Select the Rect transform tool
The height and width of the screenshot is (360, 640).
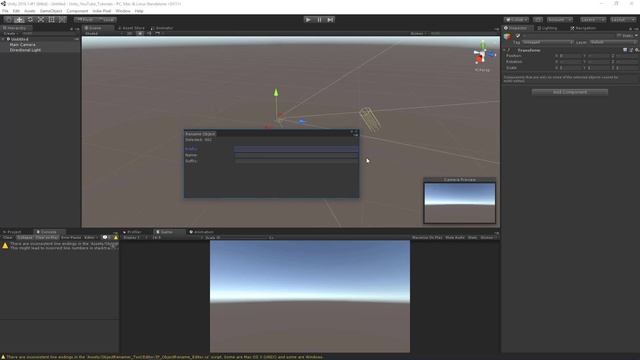[x=51, y=20]
